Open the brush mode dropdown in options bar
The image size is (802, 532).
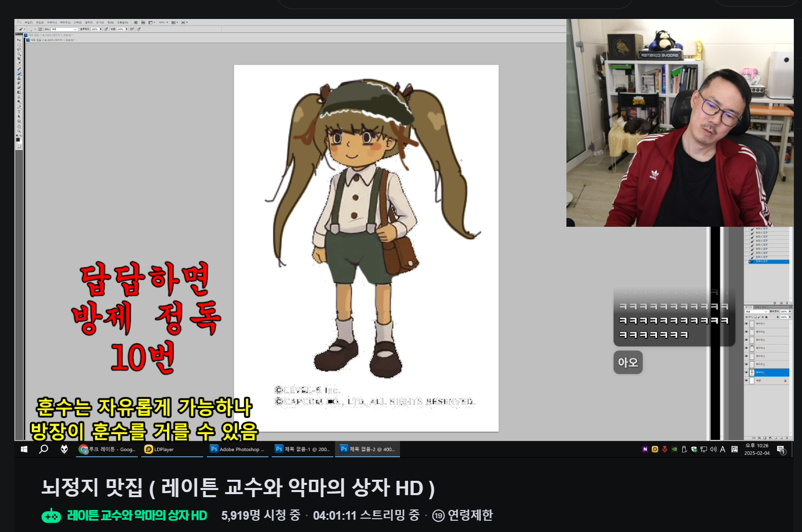(65, 29)
